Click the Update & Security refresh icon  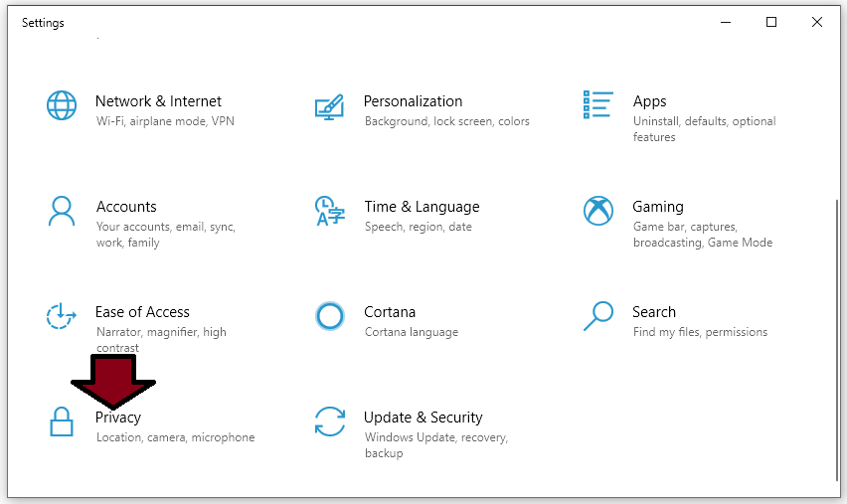[329, 421]
